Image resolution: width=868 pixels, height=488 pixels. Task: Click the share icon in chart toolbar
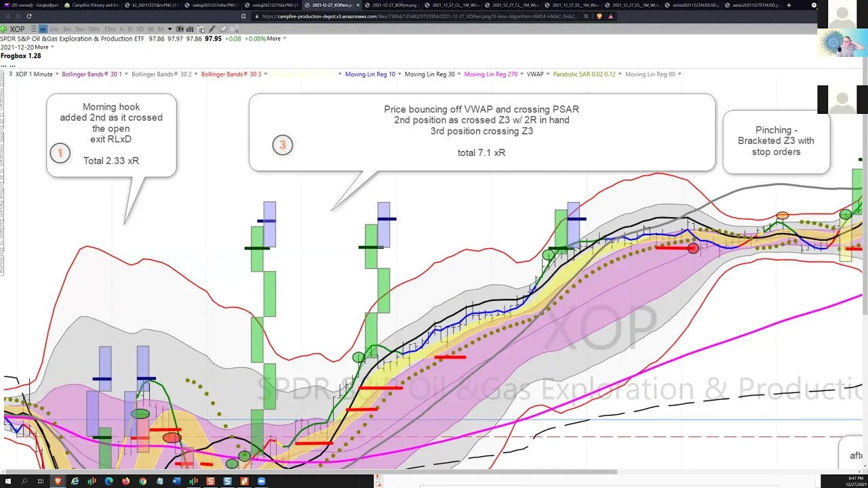pos(235,29)
